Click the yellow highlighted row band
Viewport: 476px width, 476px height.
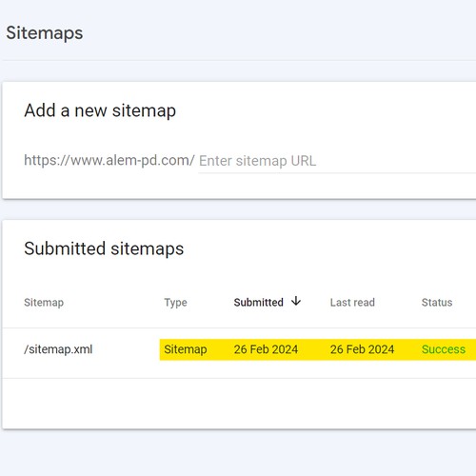(x=318, y=349)
